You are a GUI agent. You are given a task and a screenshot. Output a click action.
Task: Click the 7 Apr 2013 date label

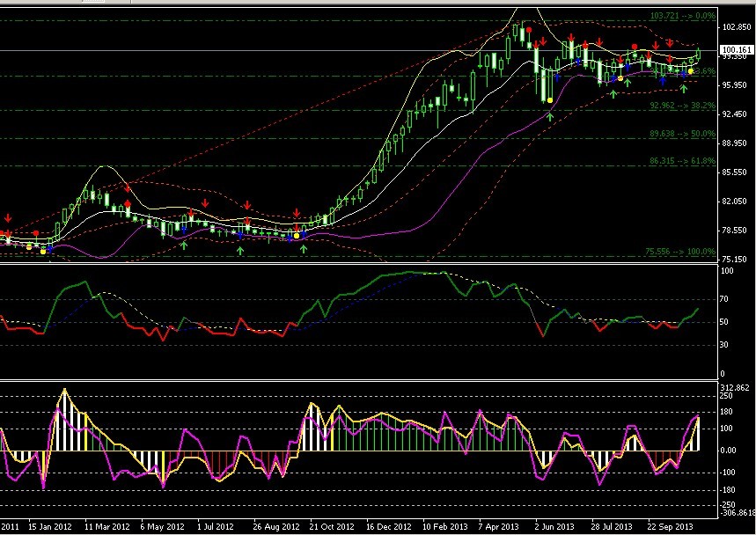point(498,527)
